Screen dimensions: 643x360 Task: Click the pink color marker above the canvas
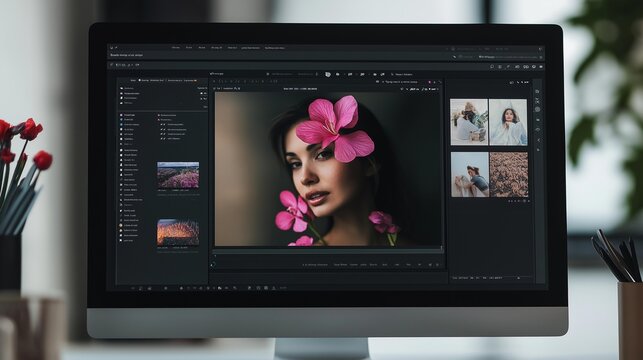tap(430, 82)
